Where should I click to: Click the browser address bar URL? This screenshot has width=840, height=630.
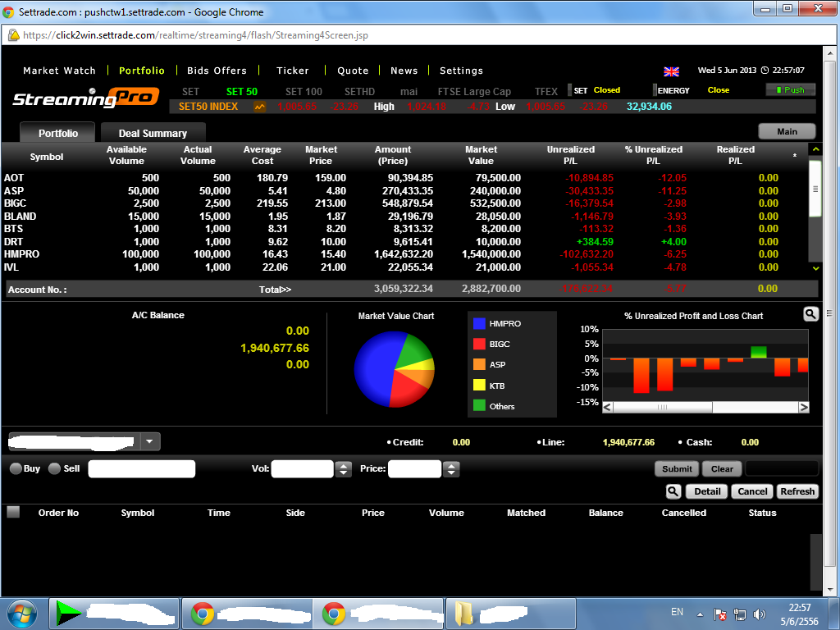point(195,35)
